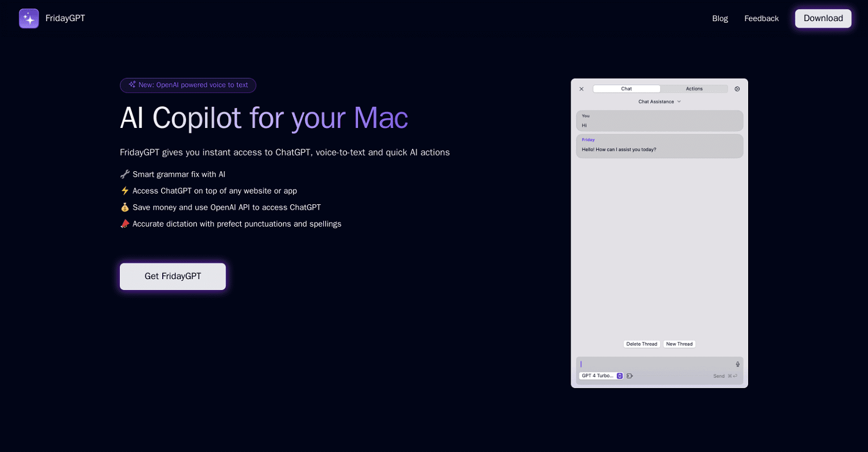Select the Chat tab
The image size is (868, 452).
click(x=626, y=89)
